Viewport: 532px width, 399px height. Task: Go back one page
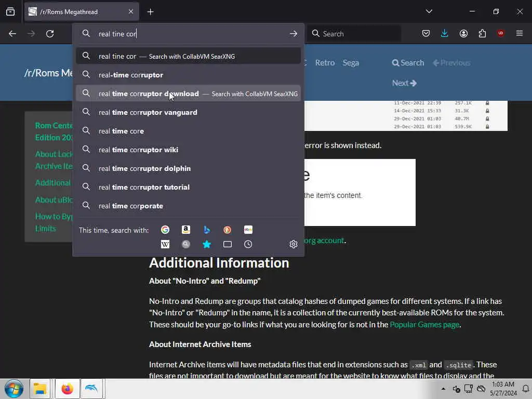point(12,34)
